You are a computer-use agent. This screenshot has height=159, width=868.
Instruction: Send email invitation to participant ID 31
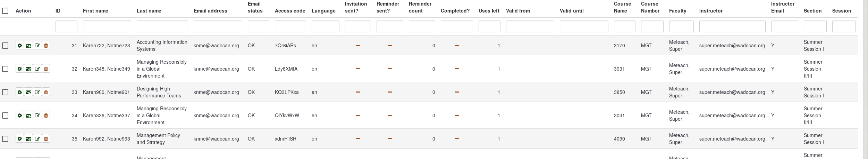tap(28, 46)
